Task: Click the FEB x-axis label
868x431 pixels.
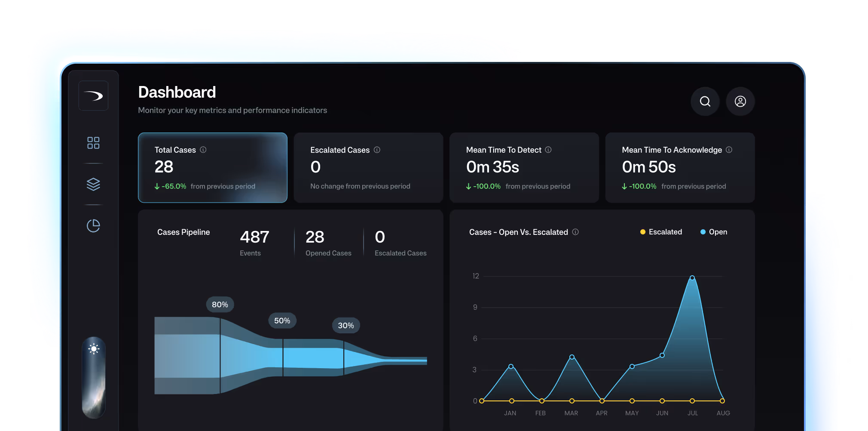Action: click(541, 413)
